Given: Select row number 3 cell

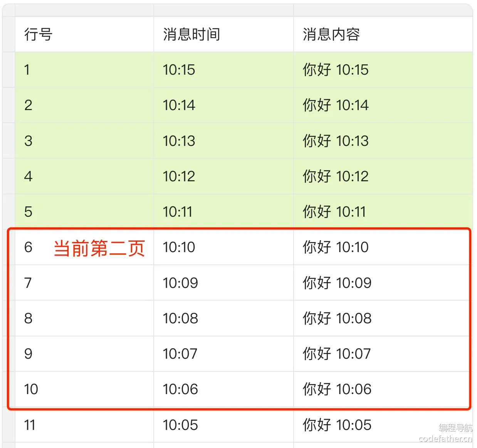Looking at the screenshot, I should 84,141.
